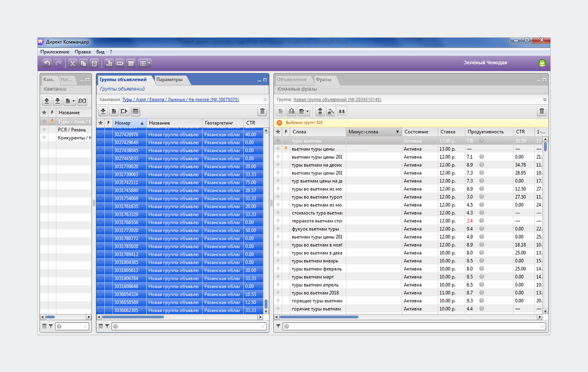The height and width of the screenshot is (372, 588).
Task: Click the trash icon in Ключевые фразы panel
Action: 542,111
